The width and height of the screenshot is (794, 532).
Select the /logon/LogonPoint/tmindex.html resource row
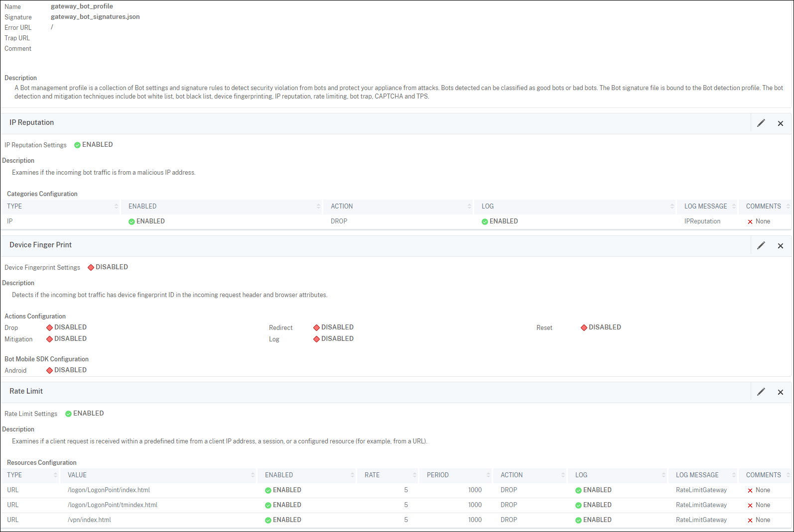point(113,505)
